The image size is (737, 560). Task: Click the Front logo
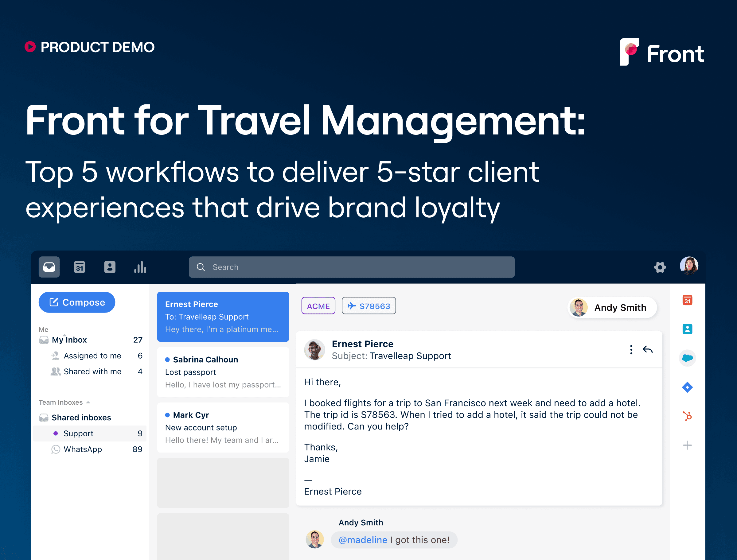pyautogui.click(x=662, y=52)
